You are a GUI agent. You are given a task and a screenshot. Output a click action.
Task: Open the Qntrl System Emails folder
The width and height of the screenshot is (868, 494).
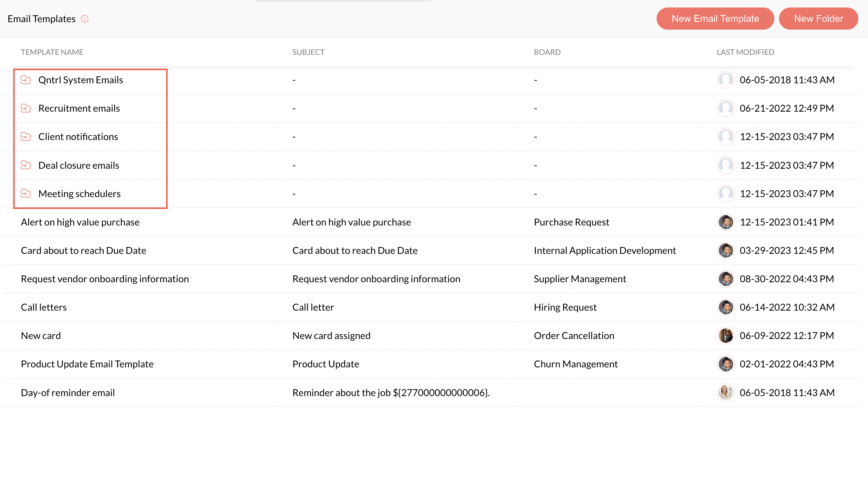[81, 80]
